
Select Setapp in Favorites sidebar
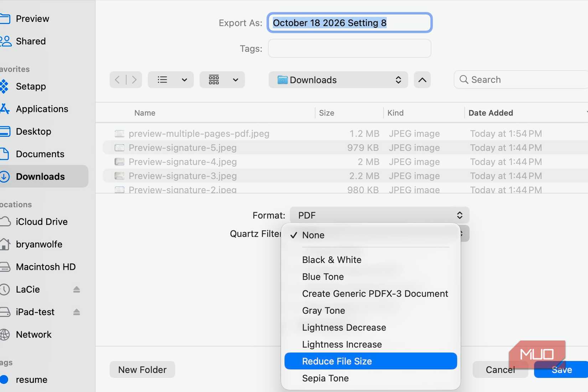(31, 86)
